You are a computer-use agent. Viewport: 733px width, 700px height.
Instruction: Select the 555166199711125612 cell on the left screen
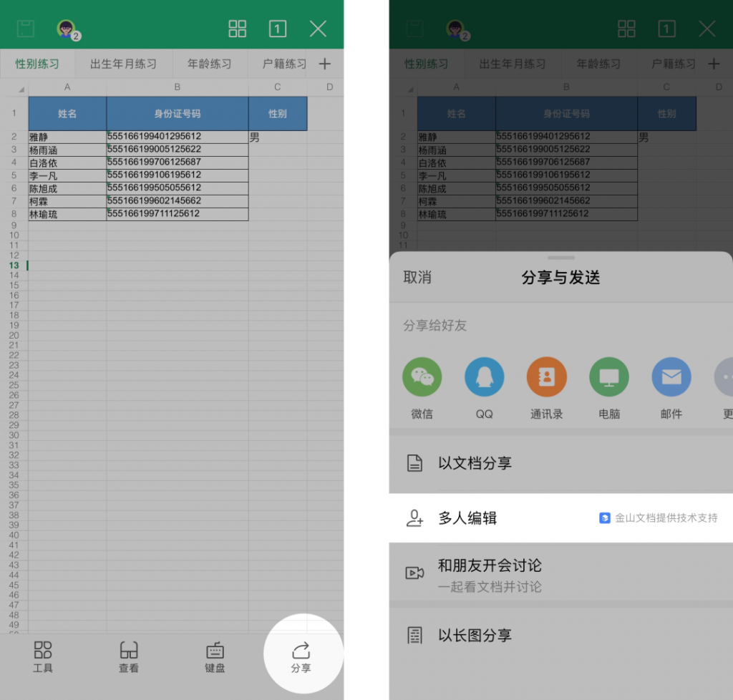point(178,214)
